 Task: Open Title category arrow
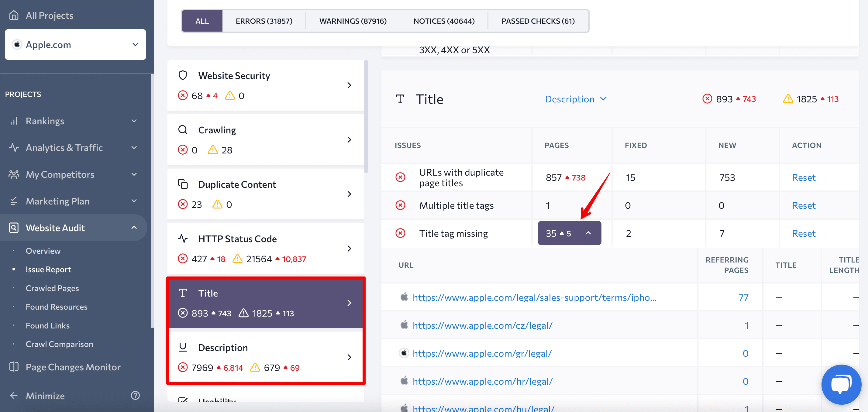[349, 303]
